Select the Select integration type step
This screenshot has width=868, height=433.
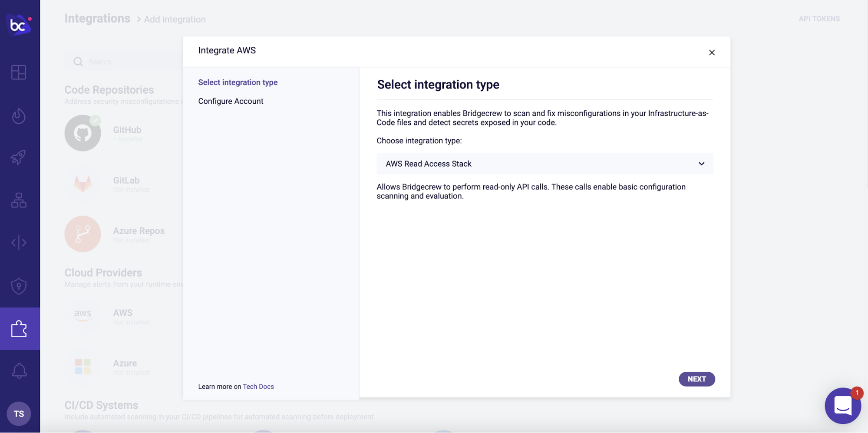(238, 82)
